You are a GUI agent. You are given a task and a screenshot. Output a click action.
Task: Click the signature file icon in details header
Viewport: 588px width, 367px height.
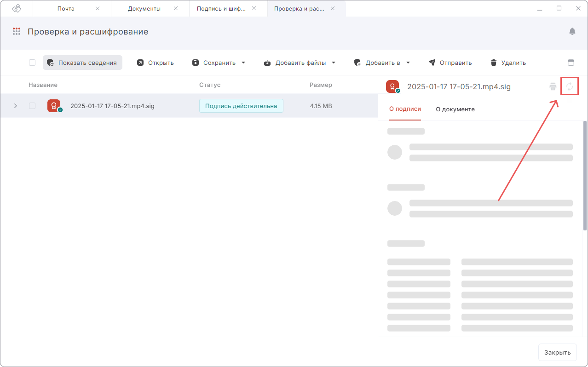coord(393,86)
